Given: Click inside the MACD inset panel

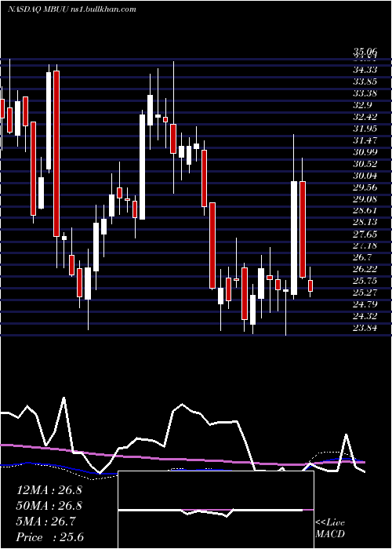Looking at the screenshot, I should [x=216, y=510].
